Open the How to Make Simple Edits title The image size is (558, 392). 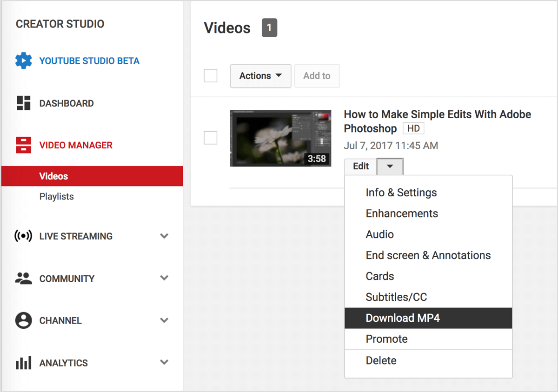tap(437, 121)
